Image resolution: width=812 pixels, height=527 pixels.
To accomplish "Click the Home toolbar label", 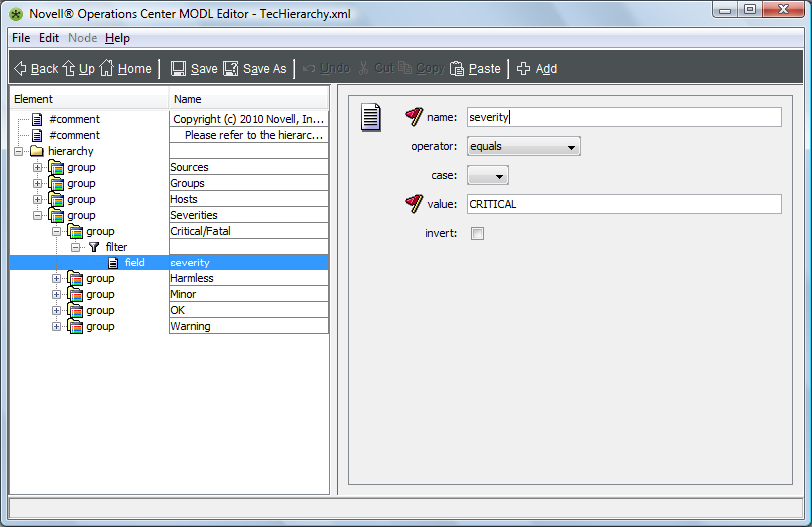I will (134, 68).
